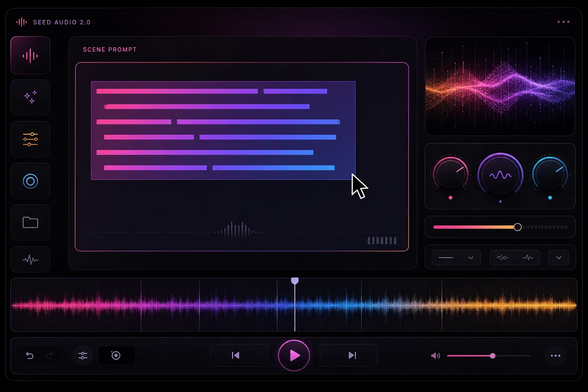Click the small waveform at prompt box bottom
This screenshot has width=588, height=392.
coord(237,230)
